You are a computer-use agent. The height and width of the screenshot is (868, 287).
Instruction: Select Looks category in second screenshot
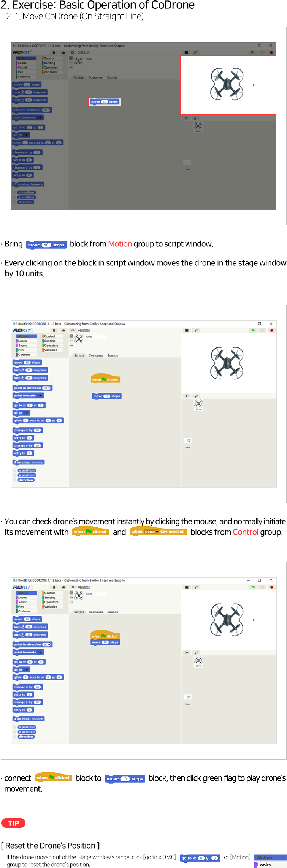[27, 341]
